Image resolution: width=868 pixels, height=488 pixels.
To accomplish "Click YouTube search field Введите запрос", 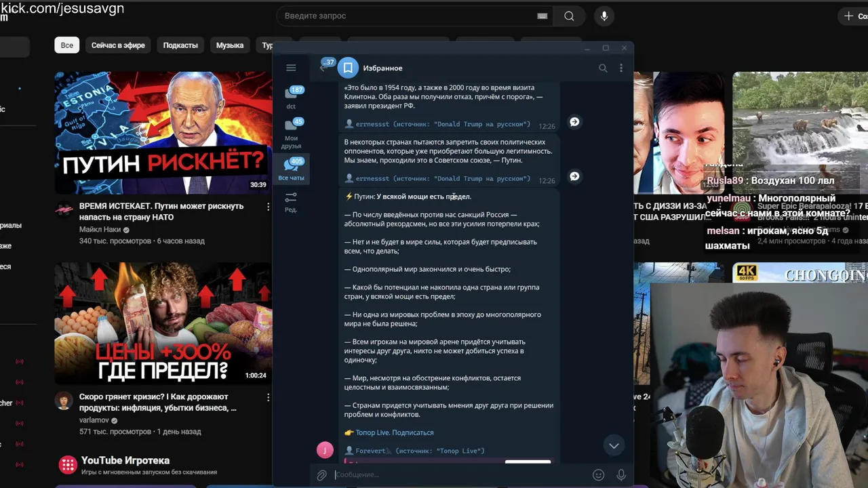I will (x=407, y=16).
